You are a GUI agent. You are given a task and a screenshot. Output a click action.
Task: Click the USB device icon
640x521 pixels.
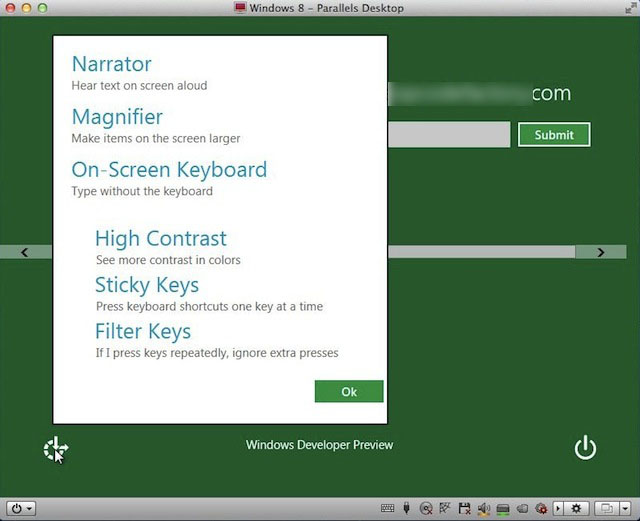tap(407, 508)
